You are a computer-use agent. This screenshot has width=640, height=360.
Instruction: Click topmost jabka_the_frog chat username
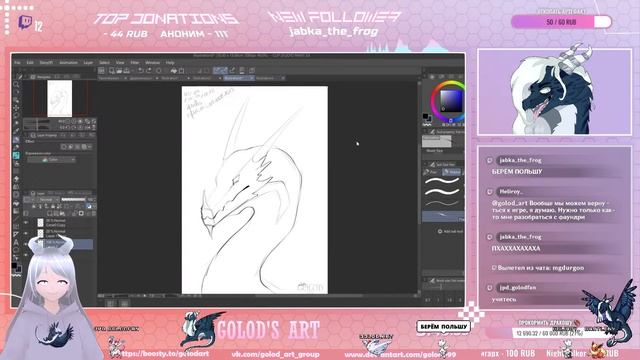(x=520, y=160)
